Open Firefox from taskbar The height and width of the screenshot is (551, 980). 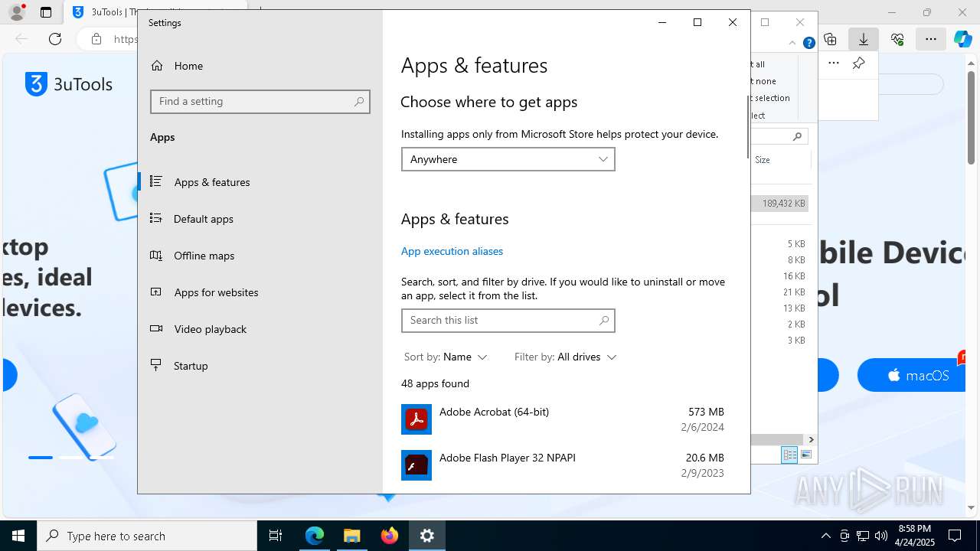coord(390,536)
